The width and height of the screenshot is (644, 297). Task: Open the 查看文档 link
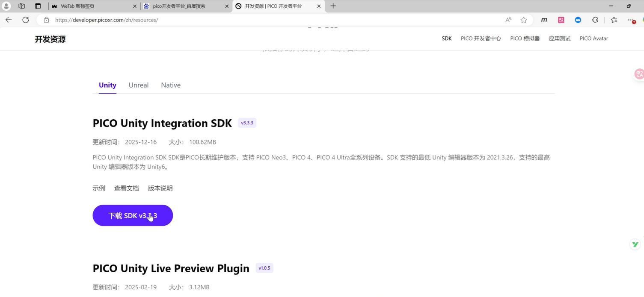pyautogui.click(x=127, y=188)
